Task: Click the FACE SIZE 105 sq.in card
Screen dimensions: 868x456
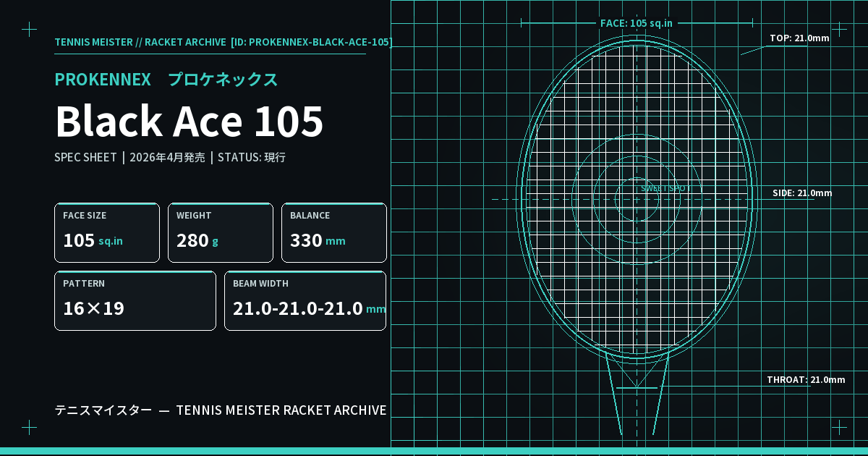Action: pos(107,232)
